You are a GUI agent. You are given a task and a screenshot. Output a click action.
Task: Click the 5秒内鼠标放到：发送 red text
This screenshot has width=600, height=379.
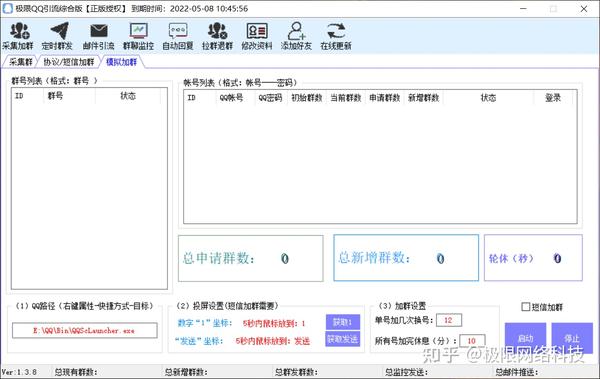coord(272,341)
